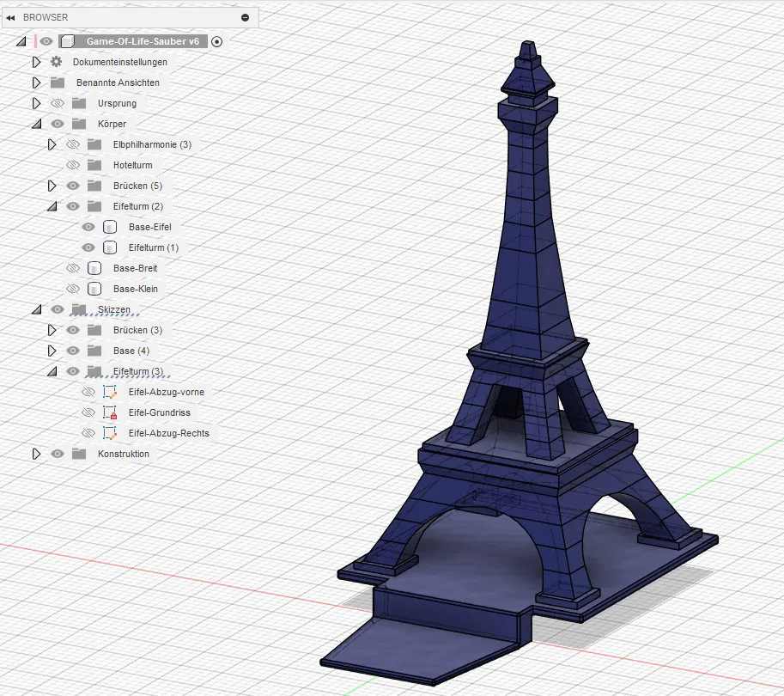Image resolution: width=784 pixels, height=696 pixels.
Task: Click the Skizzen folder icon
Action: coord(79,309)
